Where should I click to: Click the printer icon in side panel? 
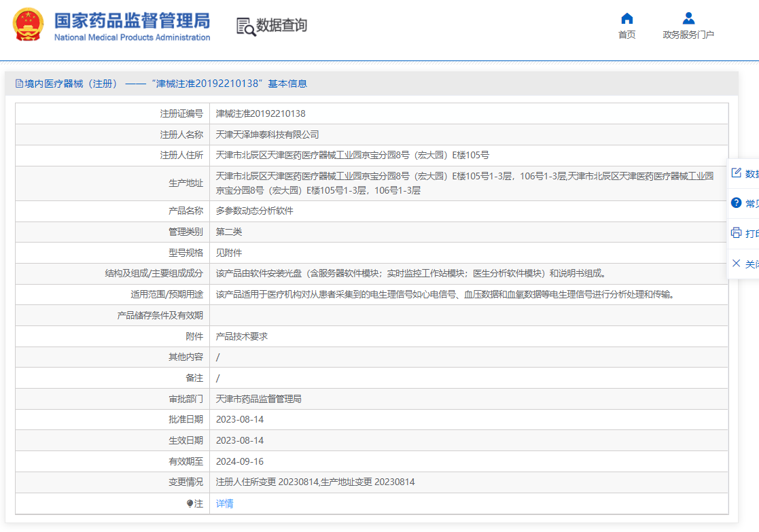point(737,233)
